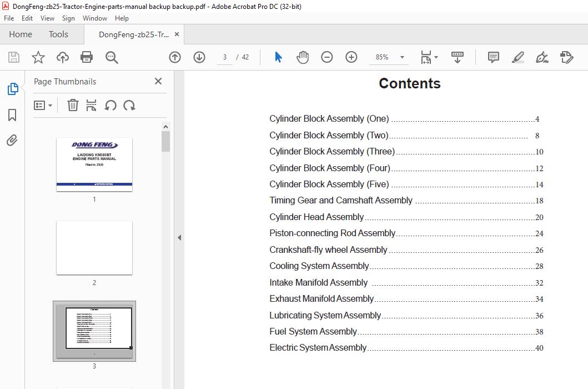The image size is (588, 389).
Task: Click the Save file icon
Action: coord(14,57)
